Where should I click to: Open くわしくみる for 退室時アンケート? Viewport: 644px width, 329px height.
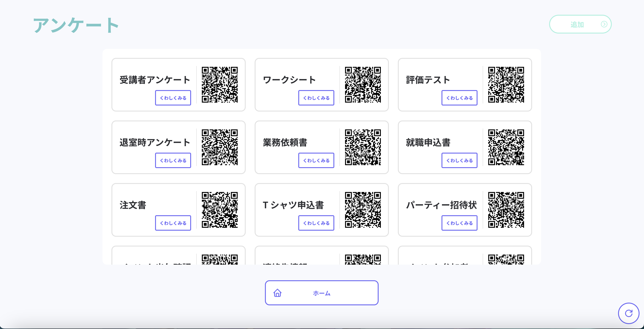[x=173, y=160]
